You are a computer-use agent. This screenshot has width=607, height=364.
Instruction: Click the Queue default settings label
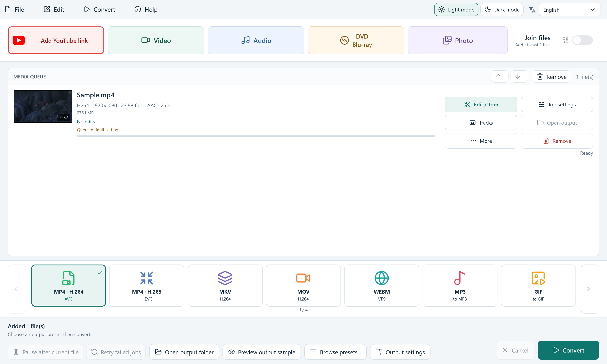coord(99,130)
